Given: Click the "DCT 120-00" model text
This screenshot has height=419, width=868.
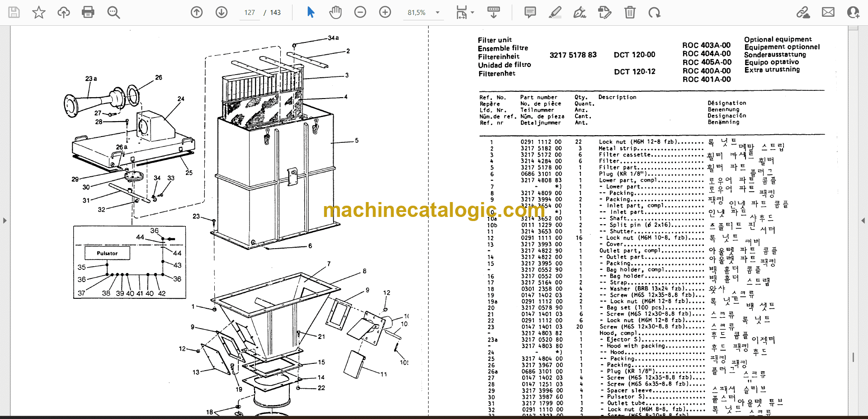Looking at the screenshot, I should pos(634,55).
